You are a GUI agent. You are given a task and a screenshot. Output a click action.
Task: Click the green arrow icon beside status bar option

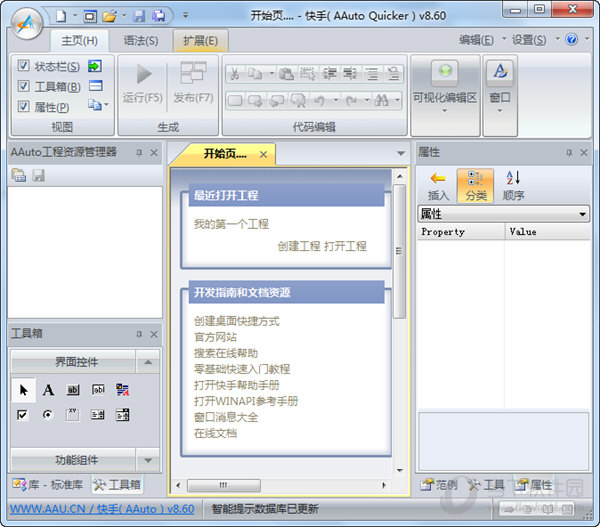coord(95,66)
